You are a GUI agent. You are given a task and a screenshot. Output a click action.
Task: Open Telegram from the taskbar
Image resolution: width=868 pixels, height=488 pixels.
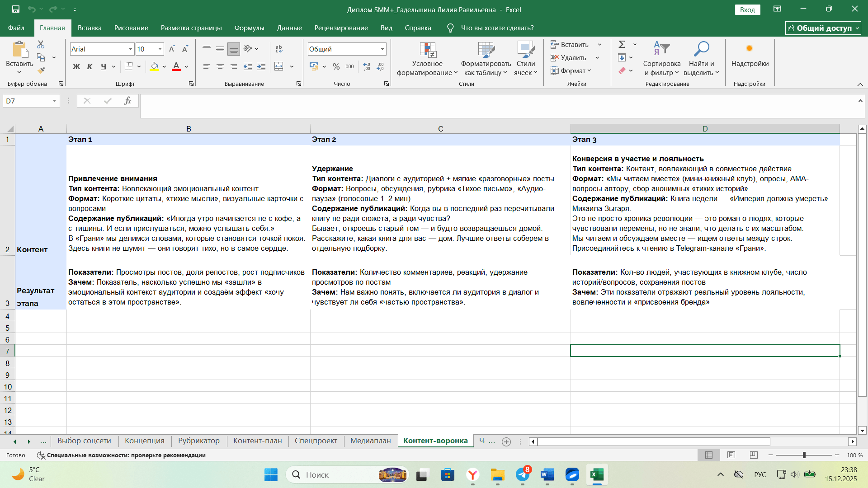coord(523,474)
